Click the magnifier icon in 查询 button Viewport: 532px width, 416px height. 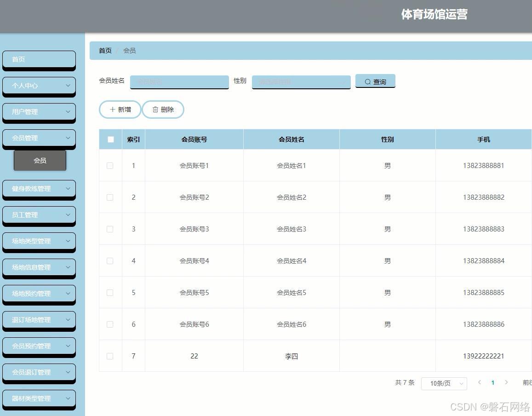pyautogui.click(x=367, y=82)
